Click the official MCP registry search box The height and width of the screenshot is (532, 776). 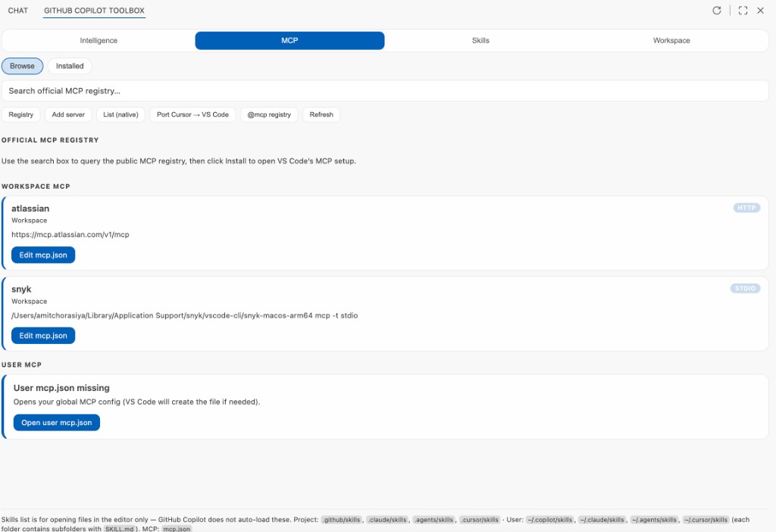388,90
